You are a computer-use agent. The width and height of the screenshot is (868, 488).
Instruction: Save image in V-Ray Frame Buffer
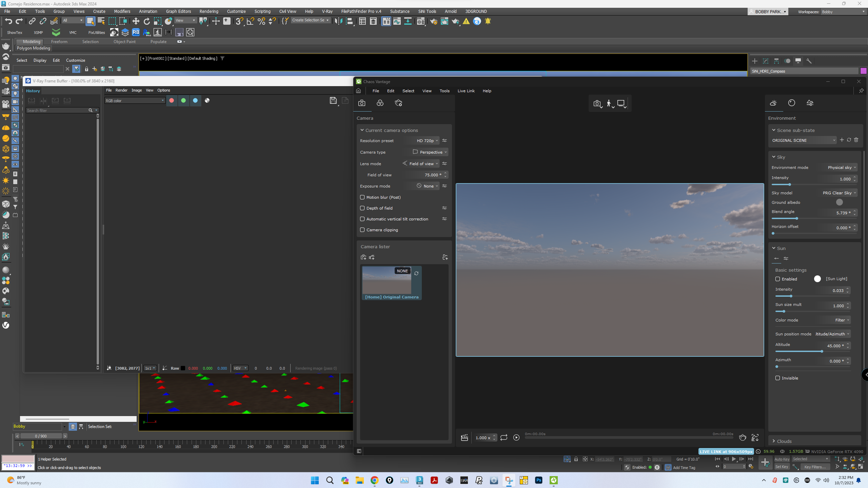click(x=333, y=100)
